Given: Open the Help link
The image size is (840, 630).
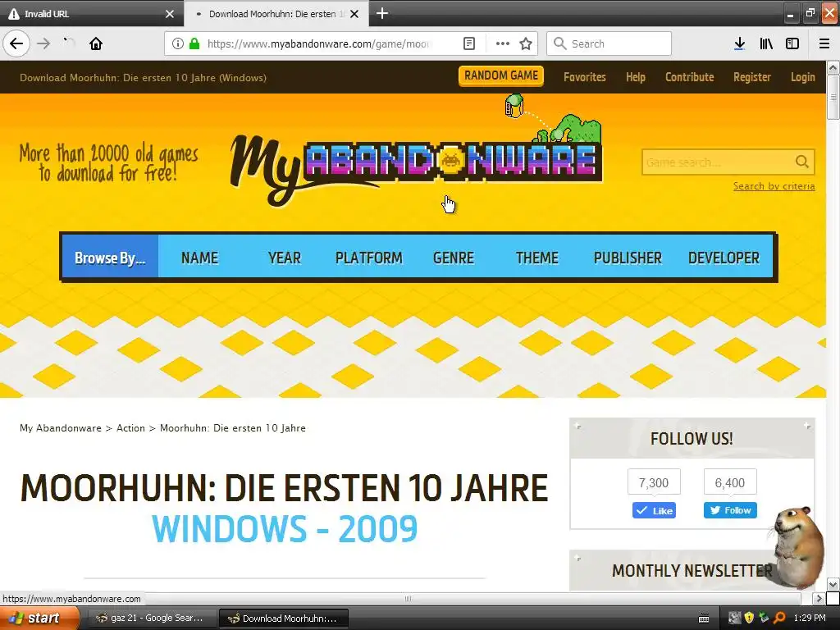Looking at the screenshot, I should pos(636,77).
